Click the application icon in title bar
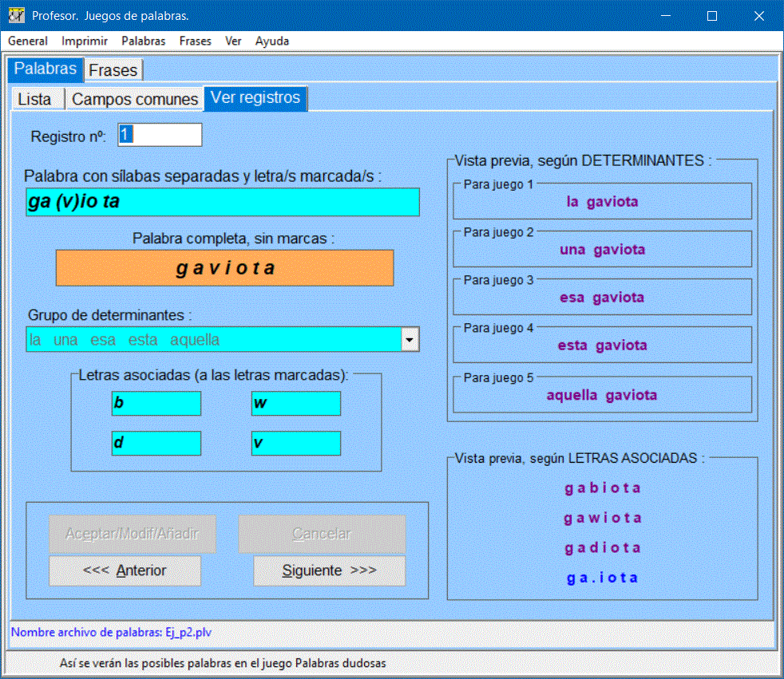Image resolution: width=784 pixels, height=679 pixels. coord(16,16)
